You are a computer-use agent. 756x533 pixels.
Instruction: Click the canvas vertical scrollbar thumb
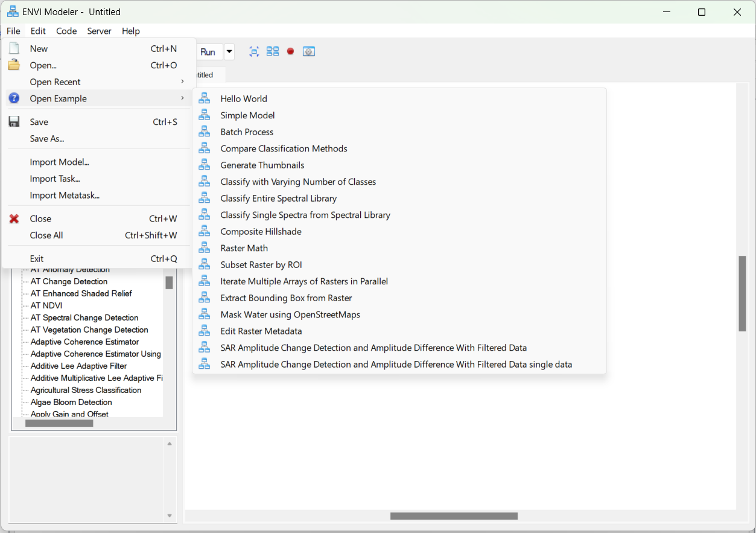coord(742,293)
